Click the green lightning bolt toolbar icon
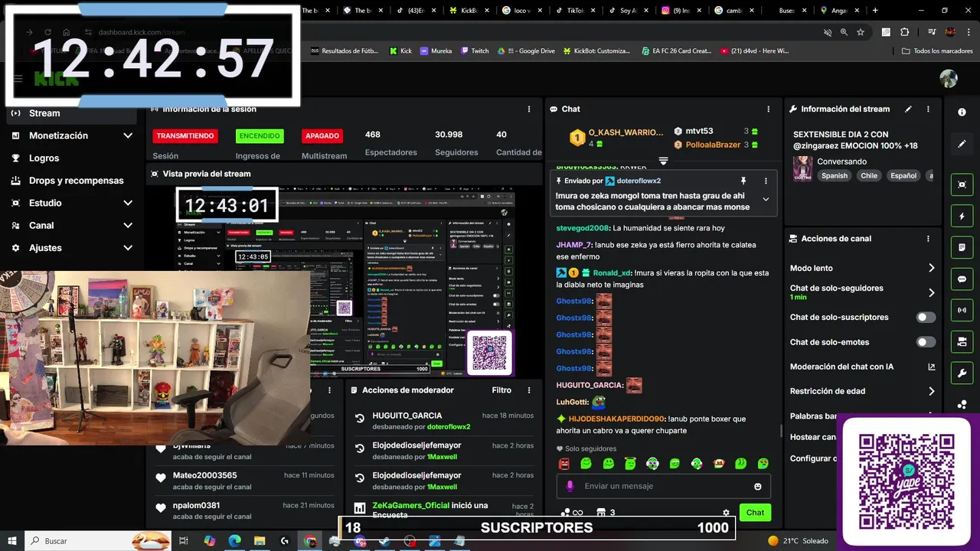Image resolution: width=980 pixels, height=551 pixels. 962,217
